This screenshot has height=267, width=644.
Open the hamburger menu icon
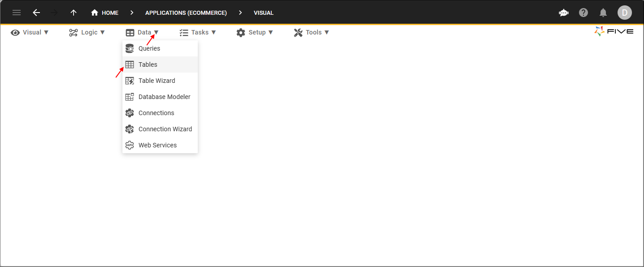pos(17,13)
